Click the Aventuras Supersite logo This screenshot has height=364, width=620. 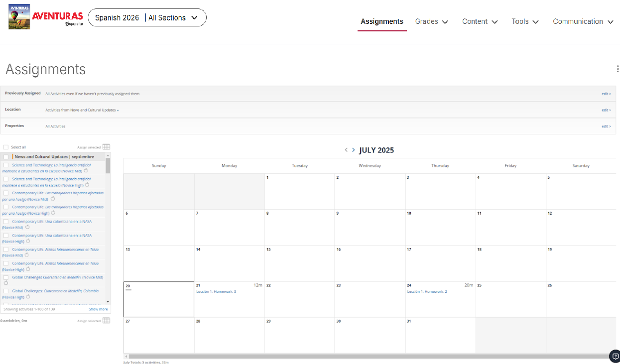click(x=45, y=17)
